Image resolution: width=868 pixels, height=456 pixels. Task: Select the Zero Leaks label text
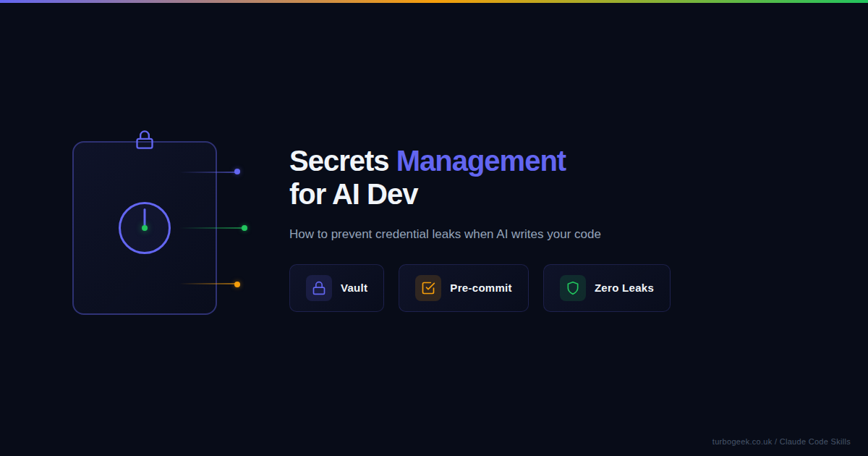click(x=624, y=288)
